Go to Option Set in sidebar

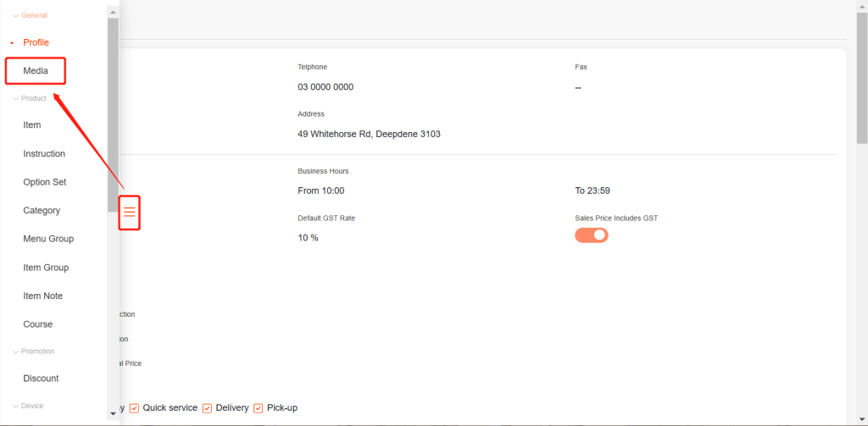[x=44, y=182]
